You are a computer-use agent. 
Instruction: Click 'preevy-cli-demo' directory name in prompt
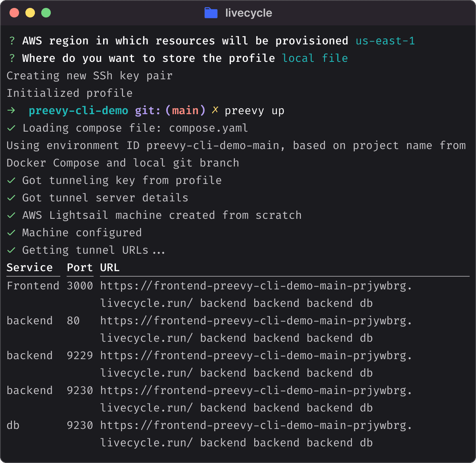pyautogui.click(x=79, y=111)
